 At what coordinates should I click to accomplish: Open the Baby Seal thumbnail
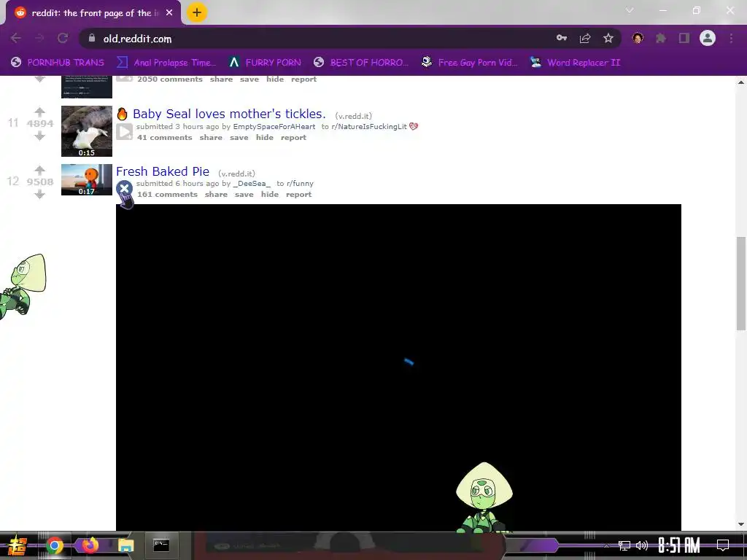point(87,131)
